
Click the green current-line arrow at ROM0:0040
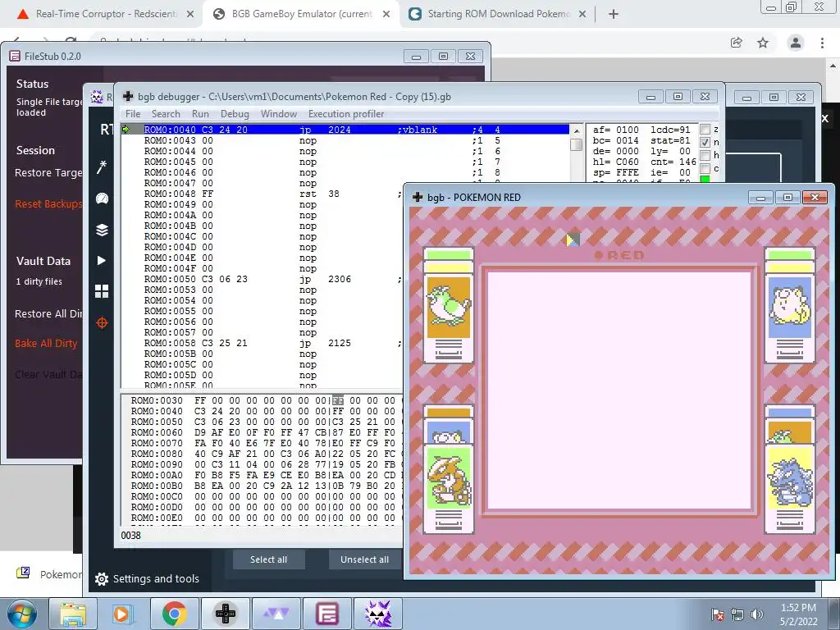coord(126,129)
